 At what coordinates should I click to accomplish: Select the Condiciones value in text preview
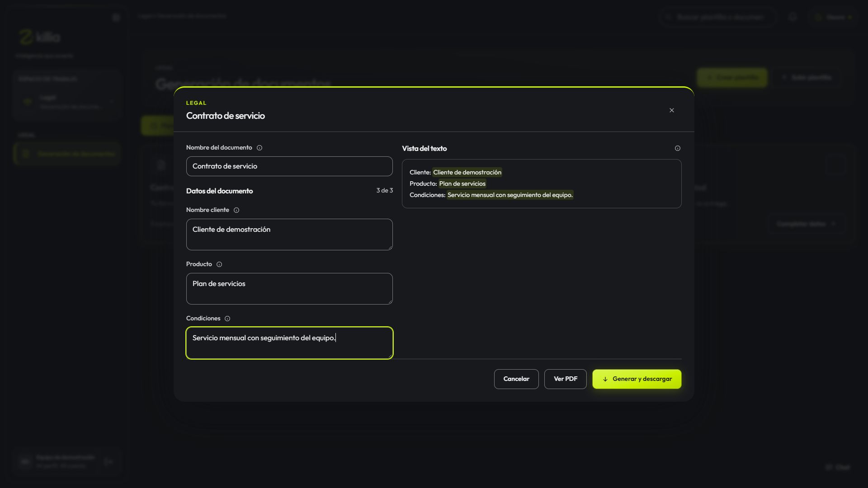(x=510, y=195)
